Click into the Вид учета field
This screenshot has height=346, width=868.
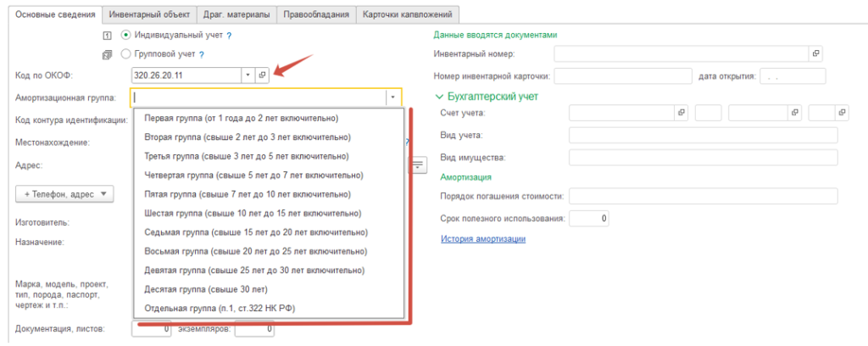pos(703,135)
